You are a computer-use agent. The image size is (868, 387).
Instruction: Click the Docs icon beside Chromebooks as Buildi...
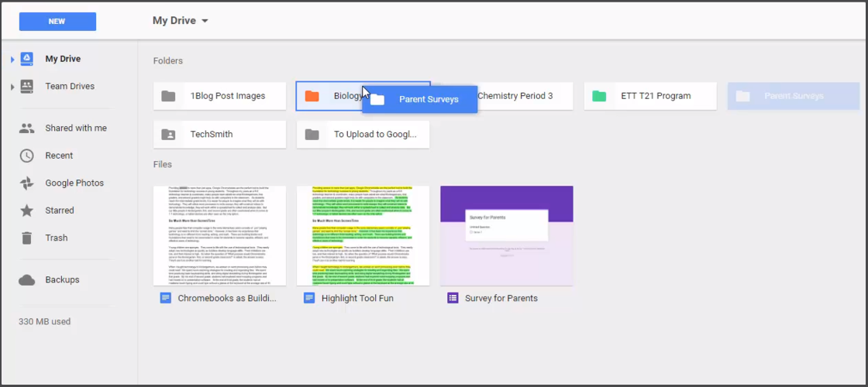pos(166,299)
